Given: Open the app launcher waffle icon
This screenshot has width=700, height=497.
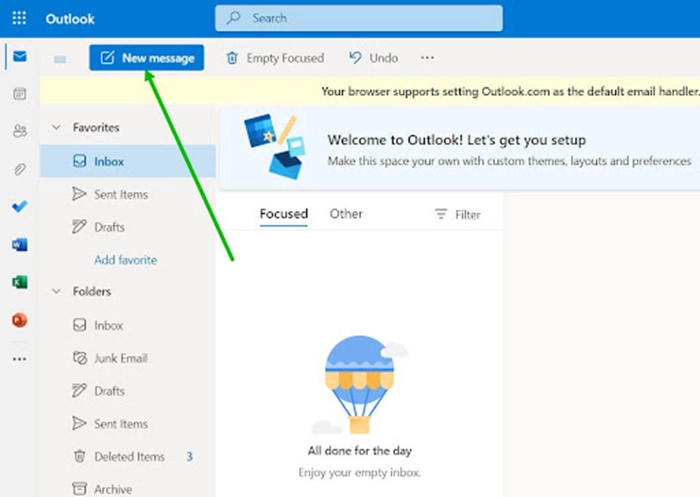Looking at the screenshot, I should 20,18.
